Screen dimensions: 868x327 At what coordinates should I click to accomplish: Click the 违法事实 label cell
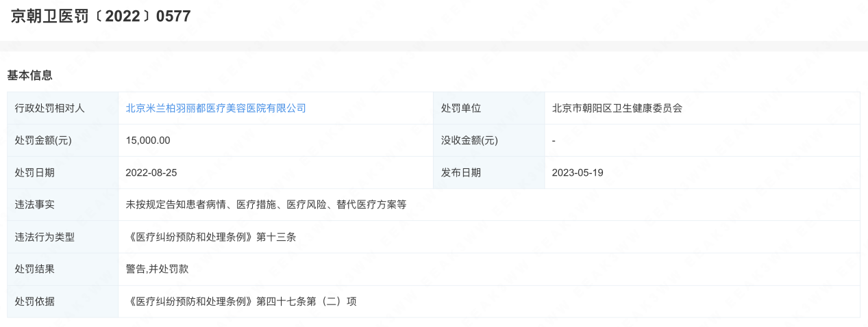[x=63, y=205]
